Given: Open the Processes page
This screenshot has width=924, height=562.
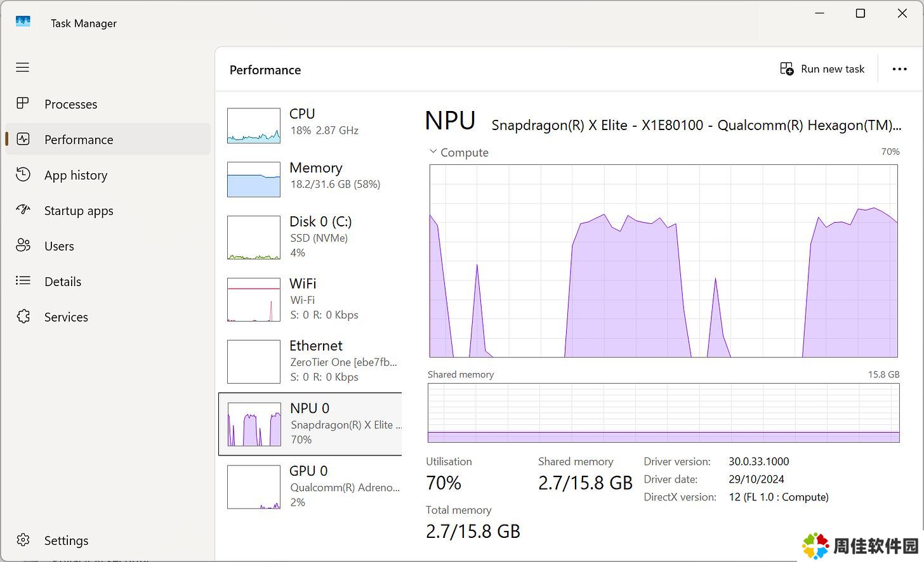Looking at the screenshot, I should click(x=108, y=104).
